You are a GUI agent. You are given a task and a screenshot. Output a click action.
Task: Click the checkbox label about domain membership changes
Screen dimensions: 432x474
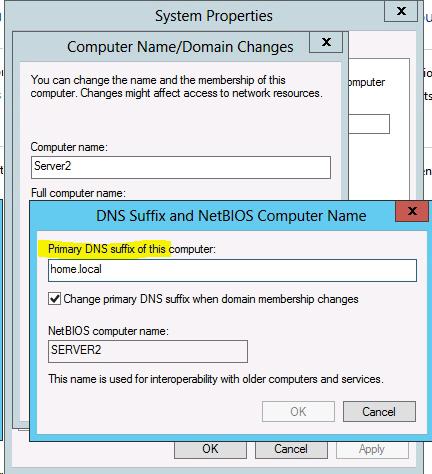tap(211, 299)
